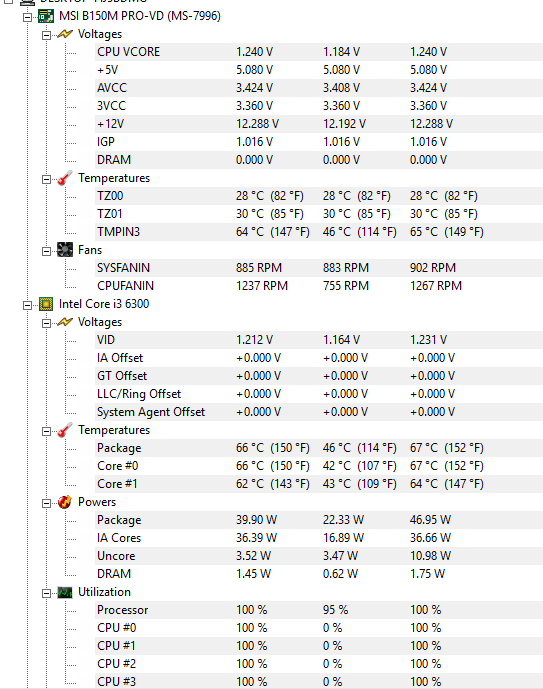Select the System Agent Offset row
543x689 pixels.
[x=319, y=412]
